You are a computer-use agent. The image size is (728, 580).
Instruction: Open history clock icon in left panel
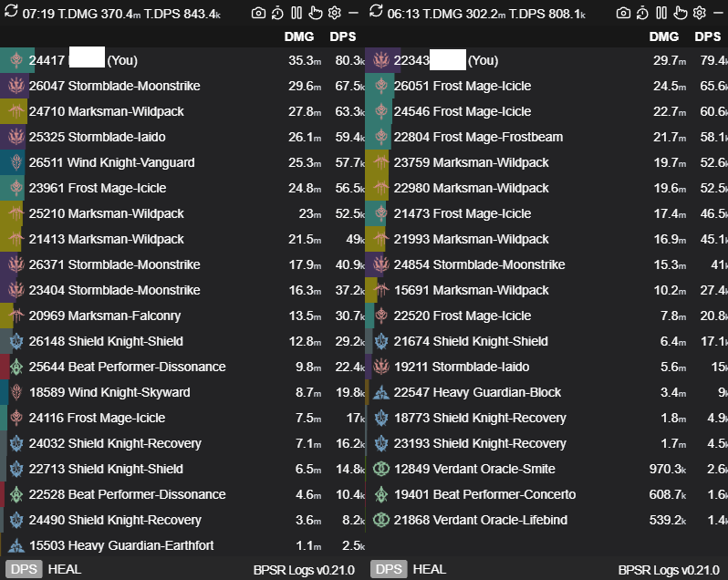(277, 13)
